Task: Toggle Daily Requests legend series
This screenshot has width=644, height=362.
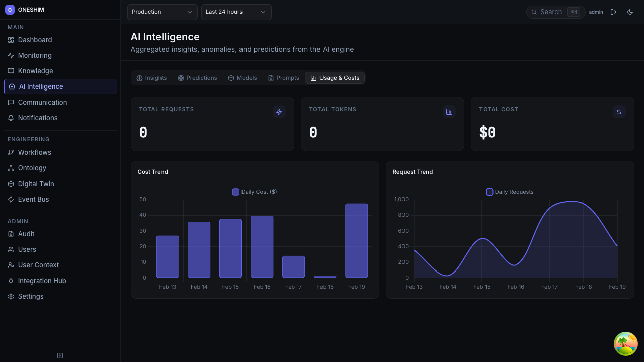Action: (x=509, y=192)
